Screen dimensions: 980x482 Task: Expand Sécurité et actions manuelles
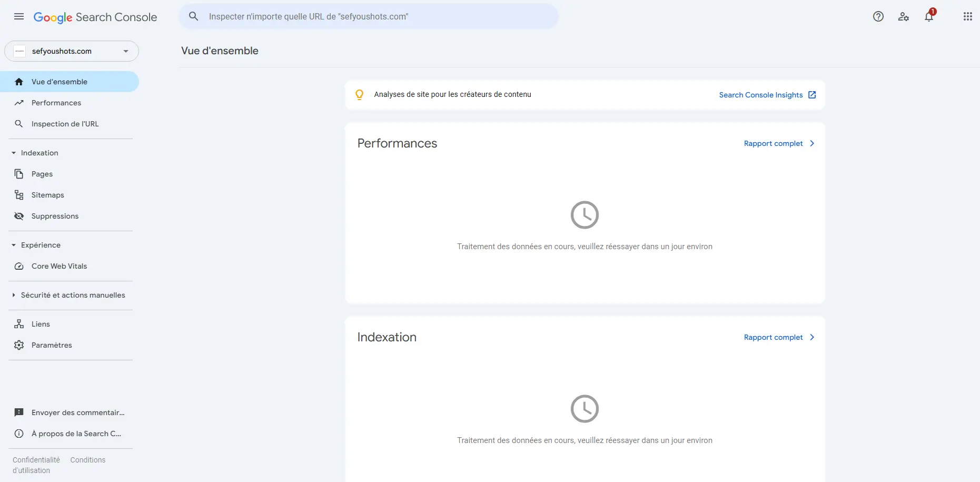click(x=14, y=295)
